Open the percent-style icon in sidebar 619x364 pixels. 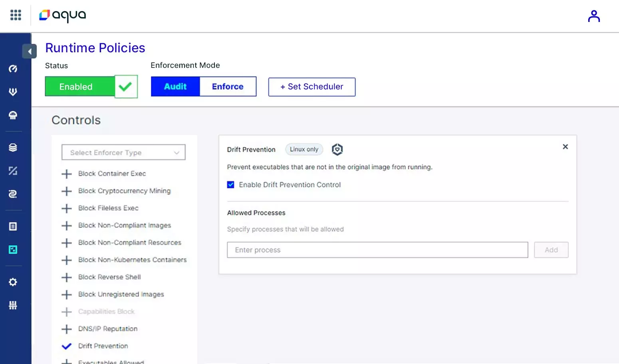(13, 171)
